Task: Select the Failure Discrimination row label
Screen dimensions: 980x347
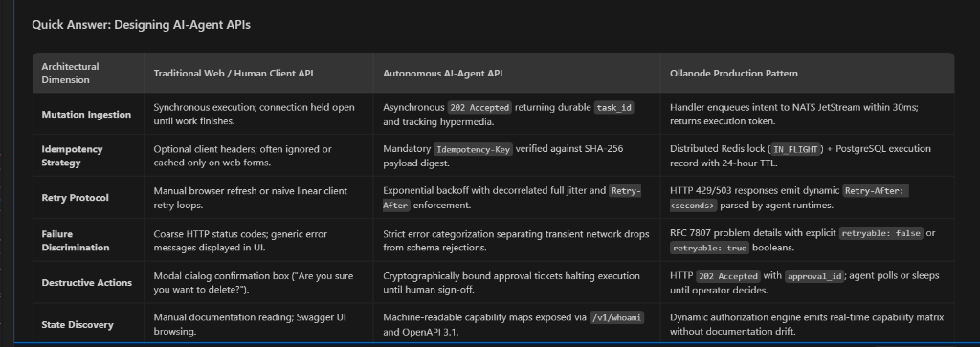Action: pos(75,241)
